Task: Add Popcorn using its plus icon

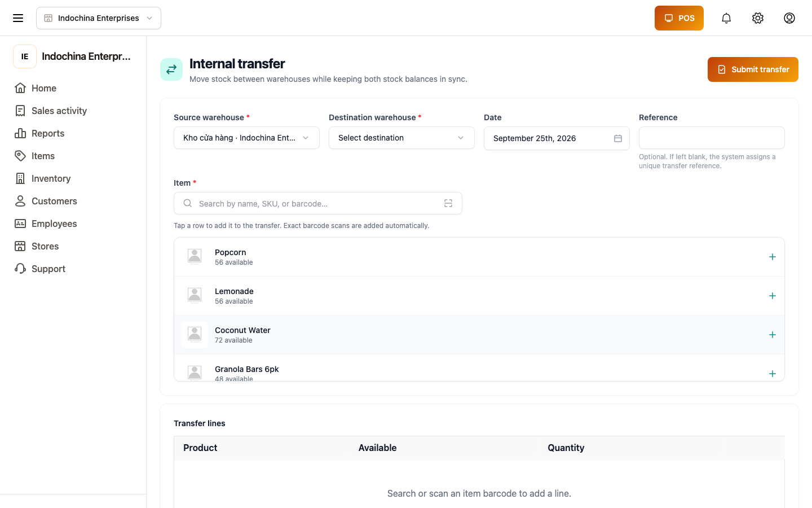Action: [773, 257]
